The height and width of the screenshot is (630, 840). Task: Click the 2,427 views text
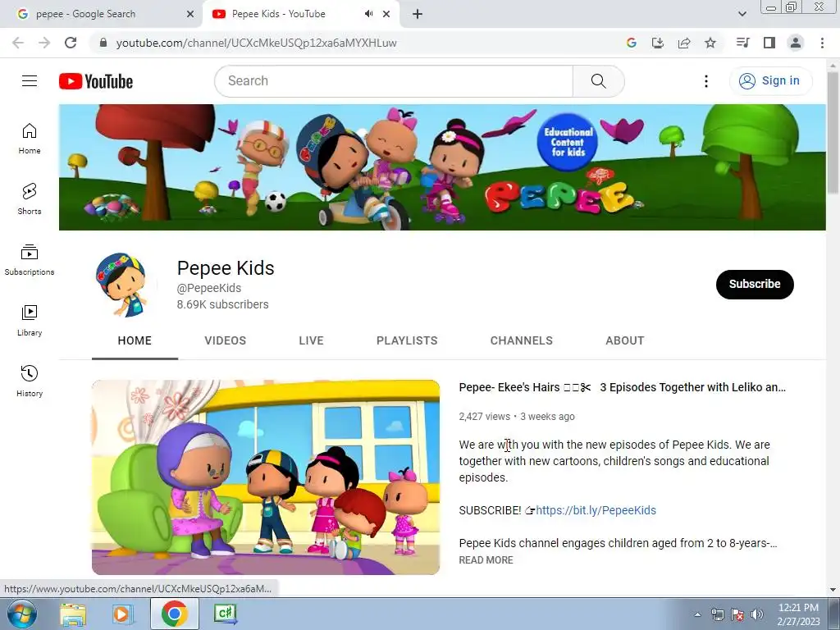pos(484,416)
